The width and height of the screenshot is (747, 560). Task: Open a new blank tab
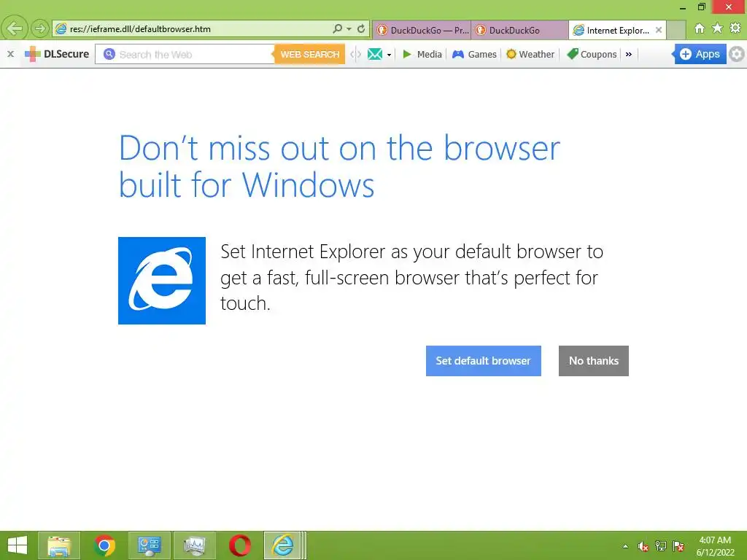676,30
